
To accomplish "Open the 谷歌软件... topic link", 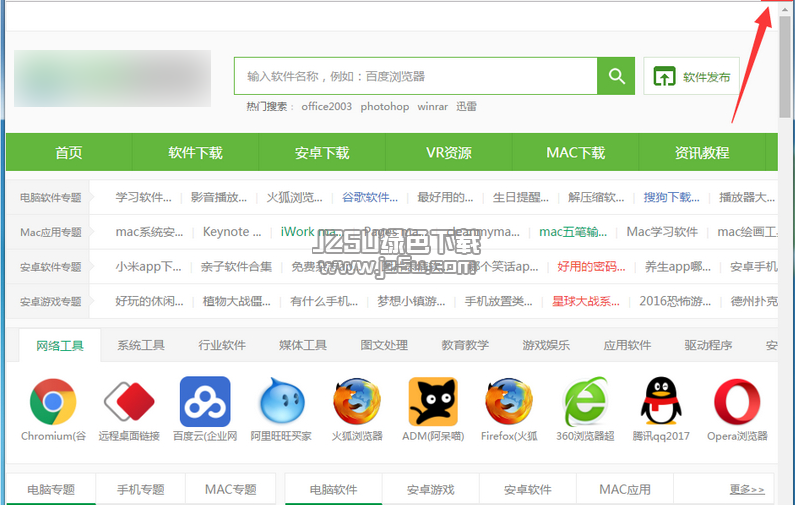I will [370, 197].
